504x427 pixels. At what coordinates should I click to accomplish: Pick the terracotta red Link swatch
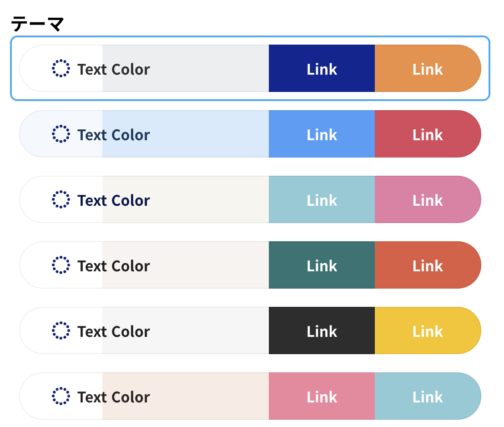(x=428, y=265)
